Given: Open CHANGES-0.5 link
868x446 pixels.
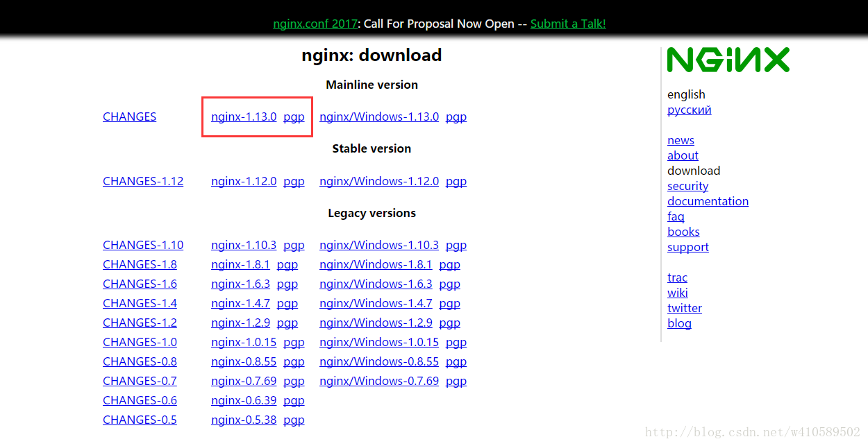Looking at the screenshot, I should click(140, 420).
